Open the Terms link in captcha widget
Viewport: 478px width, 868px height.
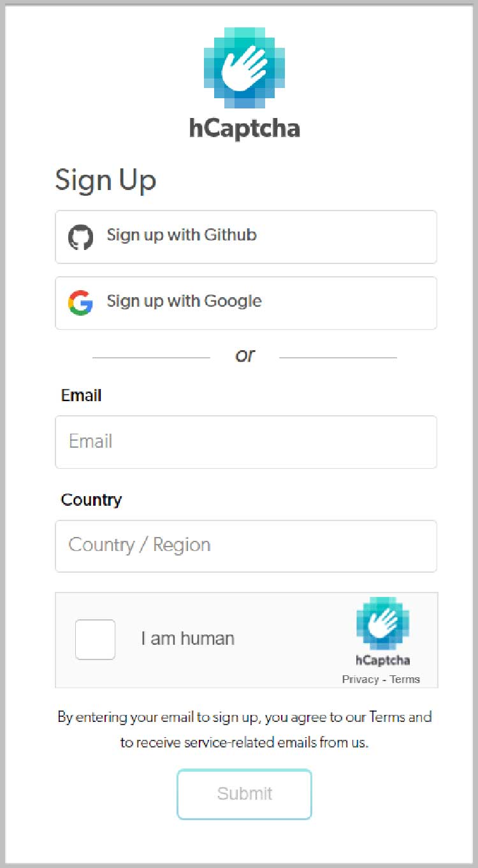tap(405, 679)
